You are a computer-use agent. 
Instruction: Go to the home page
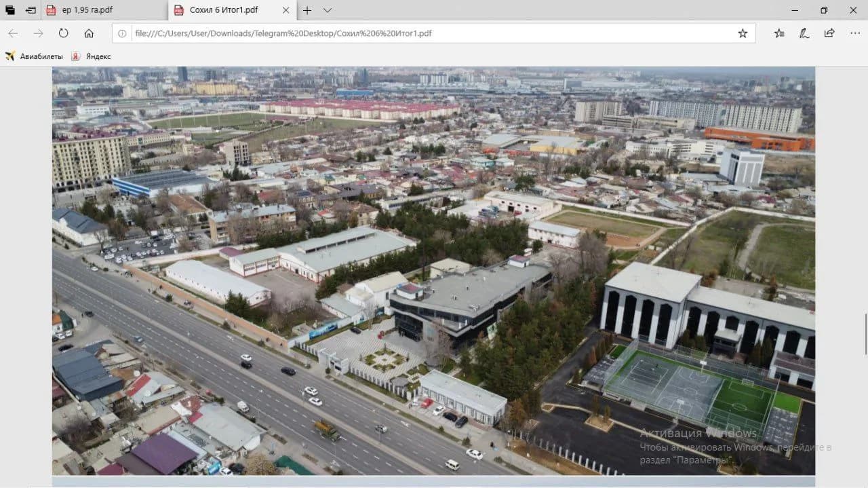89,33
